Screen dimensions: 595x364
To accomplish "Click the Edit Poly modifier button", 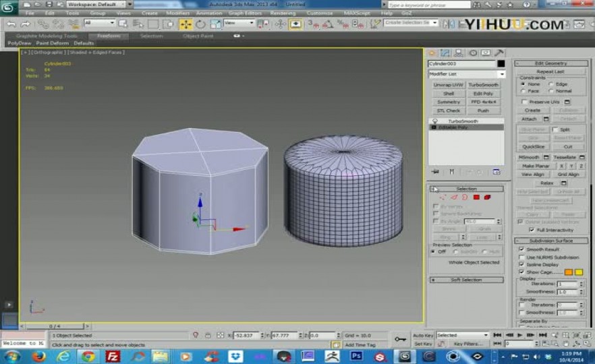I will tap(483, 94).
